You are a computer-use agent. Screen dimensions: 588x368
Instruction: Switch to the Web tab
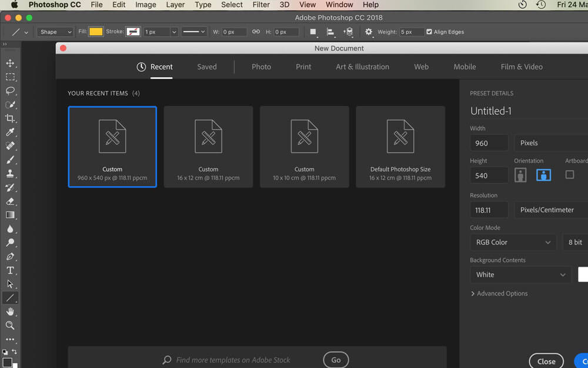[421, 67]
